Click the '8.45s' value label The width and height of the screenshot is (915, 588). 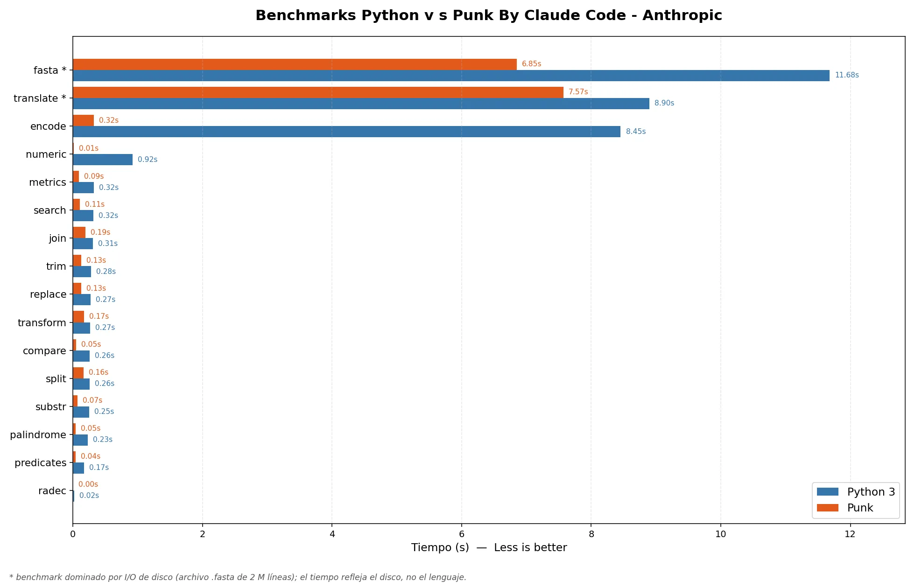(636, 132)
